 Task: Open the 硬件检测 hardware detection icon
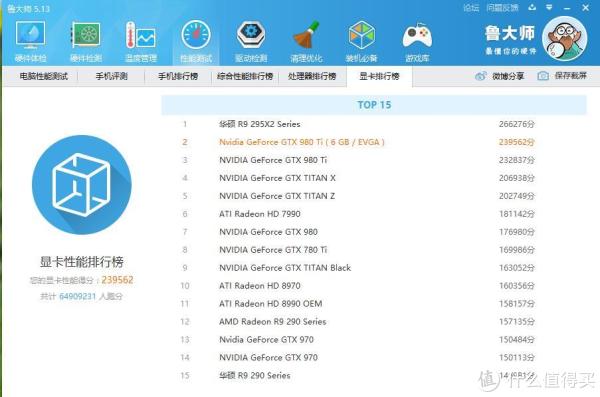pos(86,41)
